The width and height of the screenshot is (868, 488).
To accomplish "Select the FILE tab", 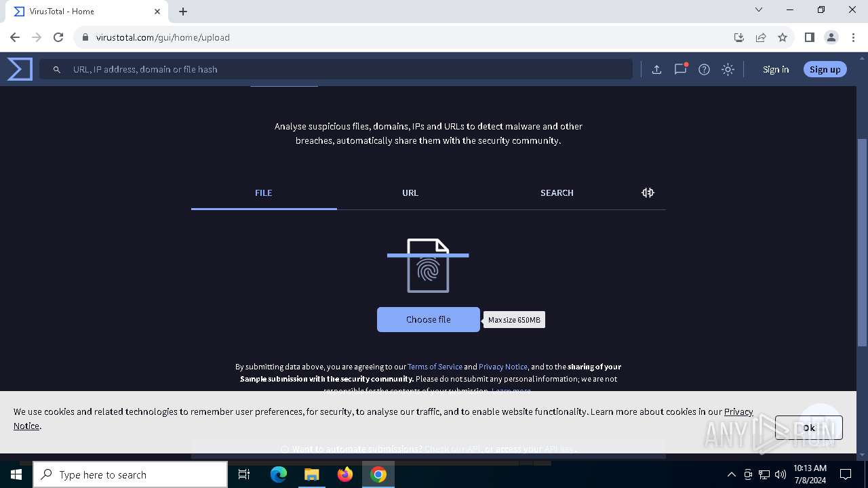I will tap(264, 193).
